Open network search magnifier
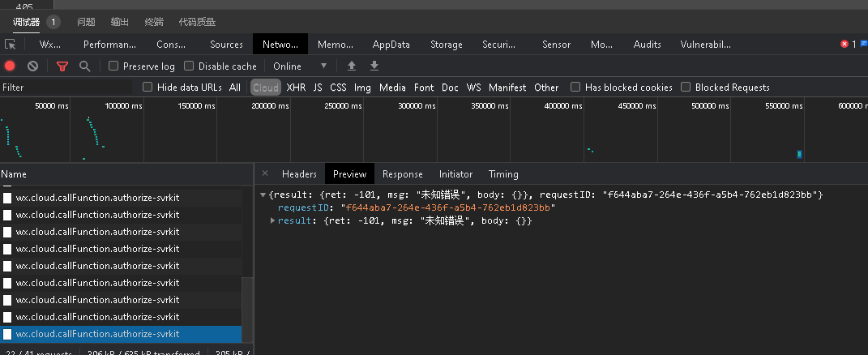This screenshot has width=868, height=355. [x=84, y=66]
